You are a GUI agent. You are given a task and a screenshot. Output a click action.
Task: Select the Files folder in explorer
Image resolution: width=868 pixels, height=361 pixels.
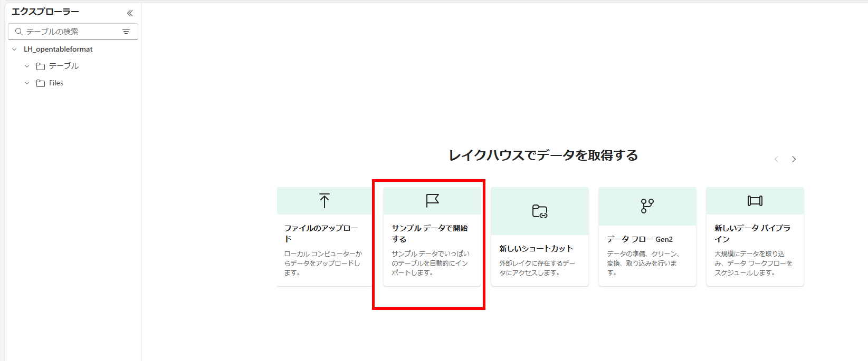click(x=56, y=83)
